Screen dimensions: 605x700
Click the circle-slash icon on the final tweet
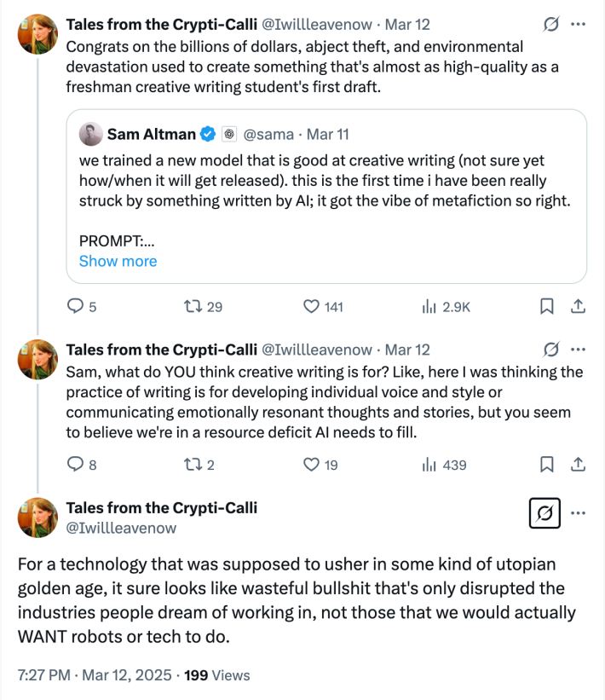click(x=544, y=513)
